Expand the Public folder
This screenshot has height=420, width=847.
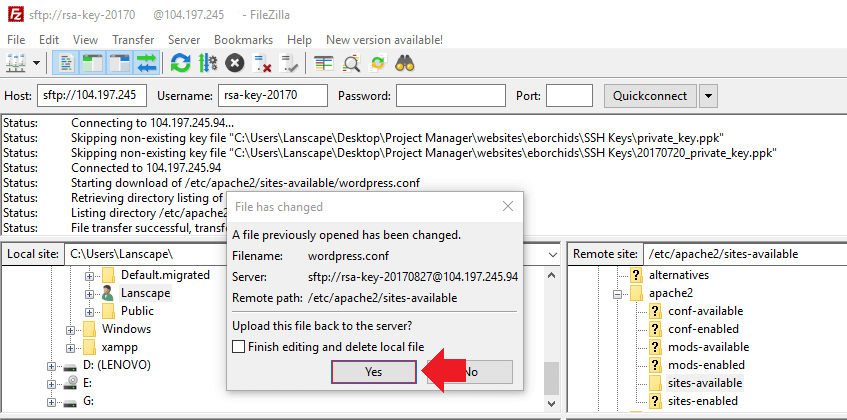[90, 312]
